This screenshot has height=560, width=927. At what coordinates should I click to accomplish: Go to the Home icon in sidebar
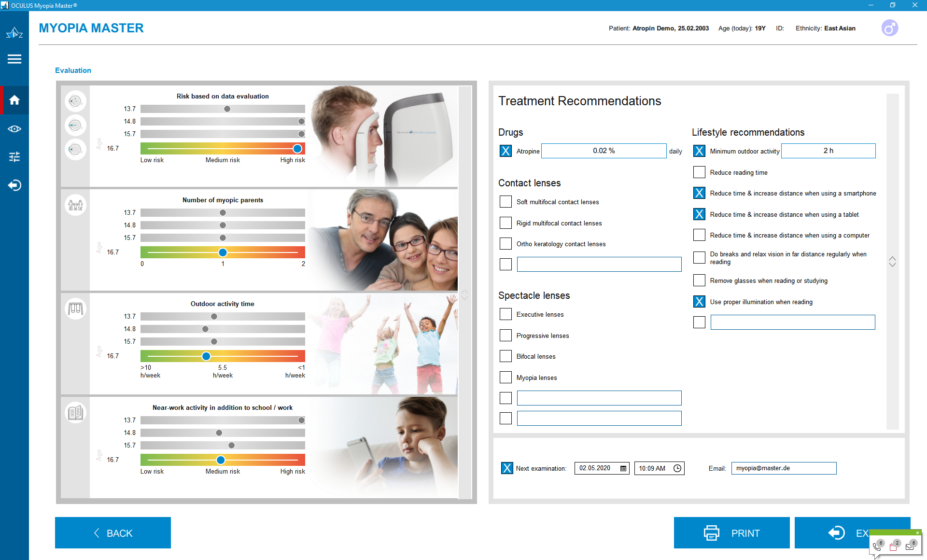[x=14, y=100]
